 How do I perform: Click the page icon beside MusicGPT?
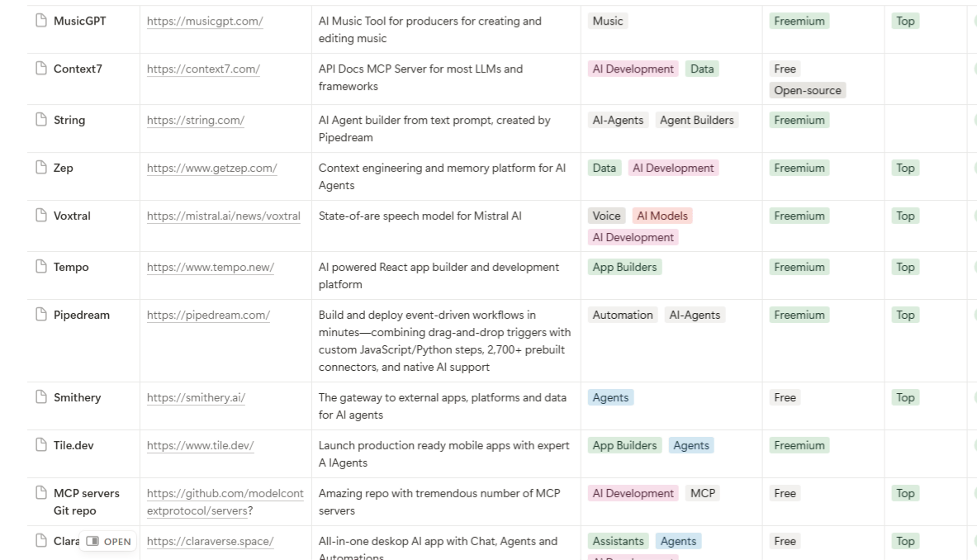tap(41, 21)
